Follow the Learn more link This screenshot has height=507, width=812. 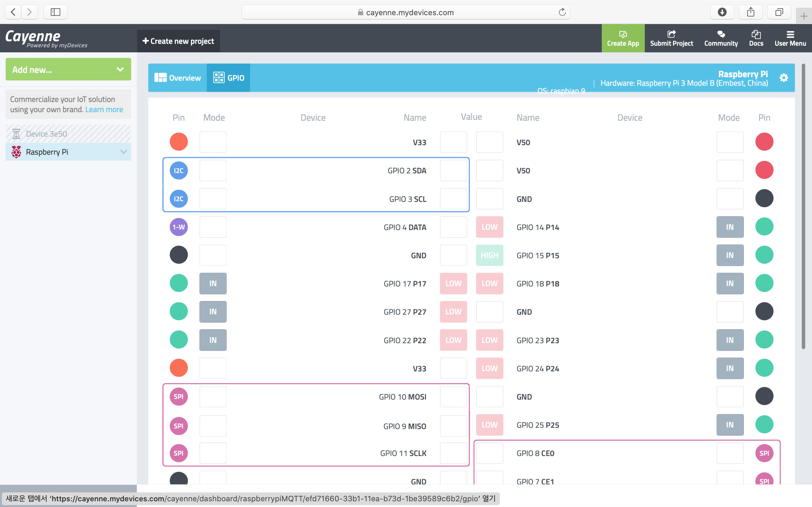tap(104, 110)
